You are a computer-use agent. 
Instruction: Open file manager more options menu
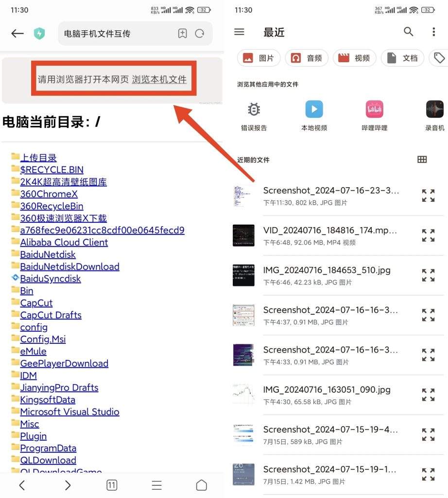click(x=434, y=32)
